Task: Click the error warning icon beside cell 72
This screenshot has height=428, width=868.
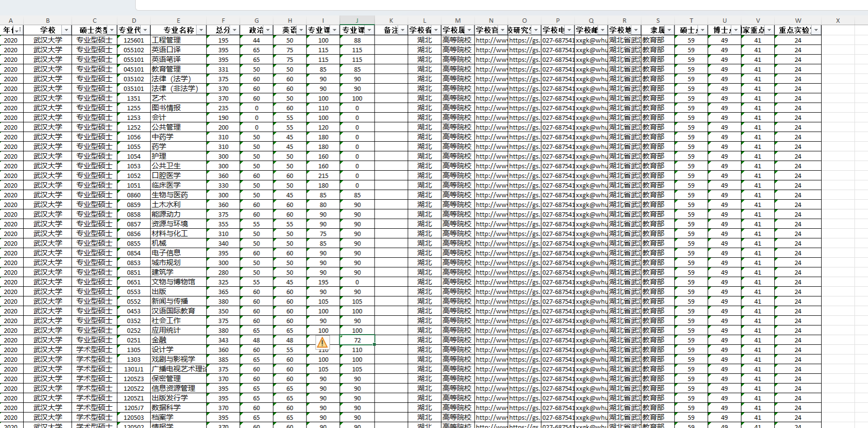Action: [322, 343]
